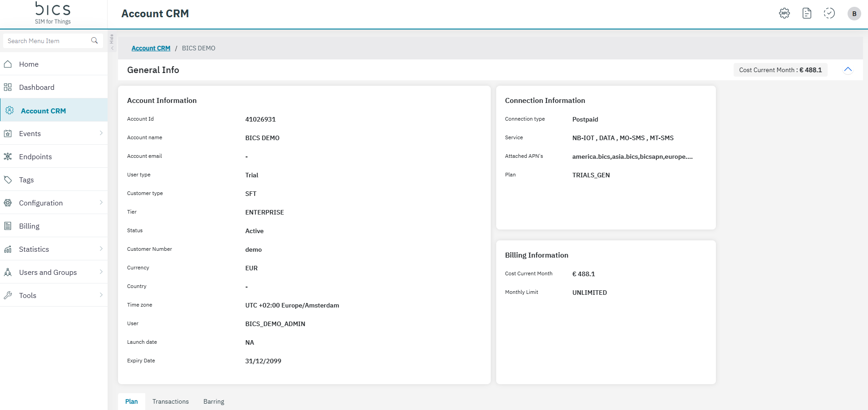868x410 pixels.
Task: Expand the Configuration submenu arrow
Action: [101, 203]
